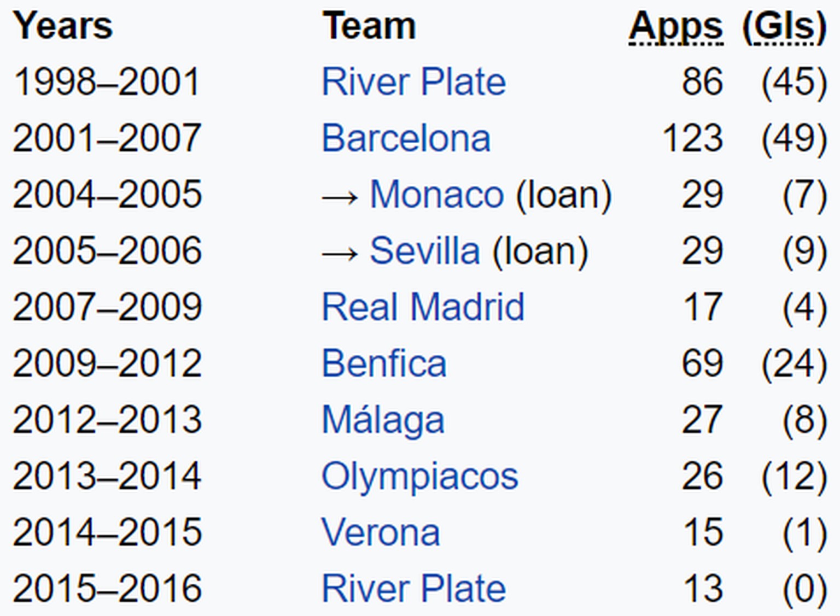The width and height of the screenshot is (840, 616).
Task: Click the 2013–2014 years cell
Action: point(107,476)
